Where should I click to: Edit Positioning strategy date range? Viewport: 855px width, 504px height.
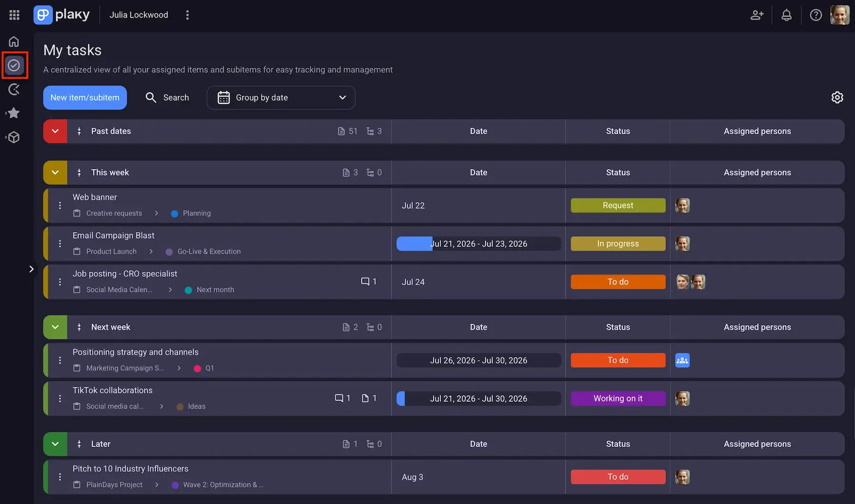pos(479,360)
